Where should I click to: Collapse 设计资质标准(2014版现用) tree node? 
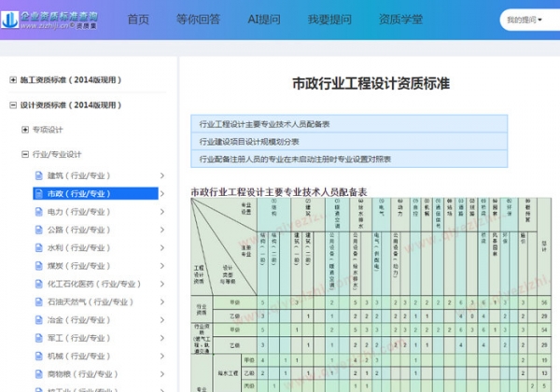tap(13, 105)
